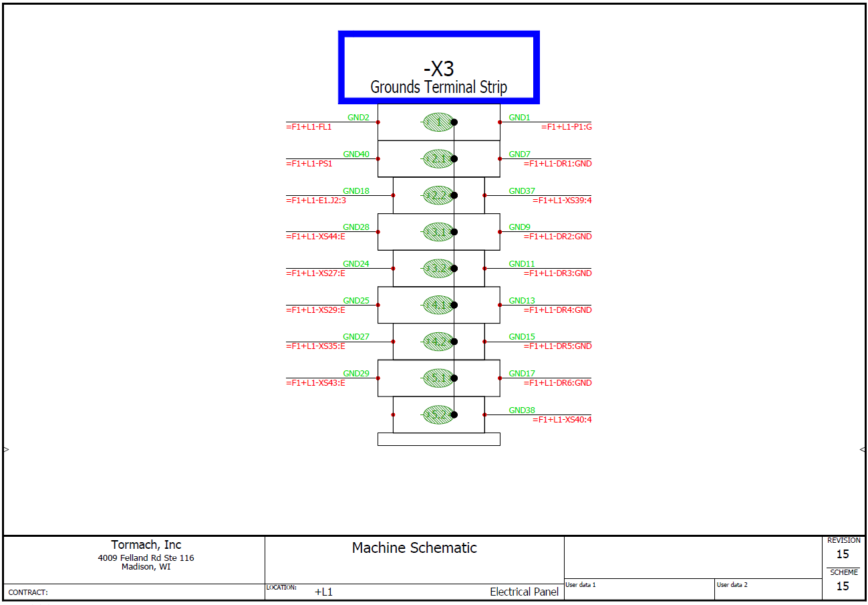
Task: Select the GND2 wire label
Action: (358, 118)
